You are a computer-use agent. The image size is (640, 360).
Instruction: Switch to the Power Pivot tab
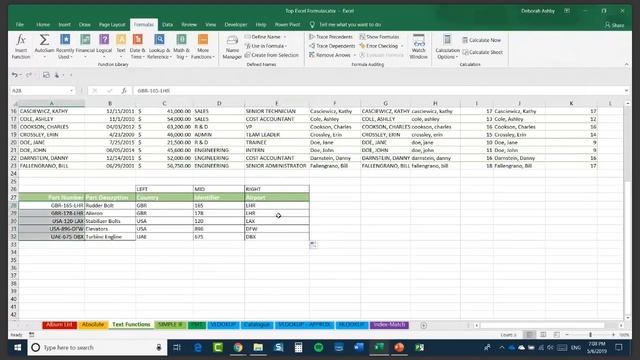point(287,24)
